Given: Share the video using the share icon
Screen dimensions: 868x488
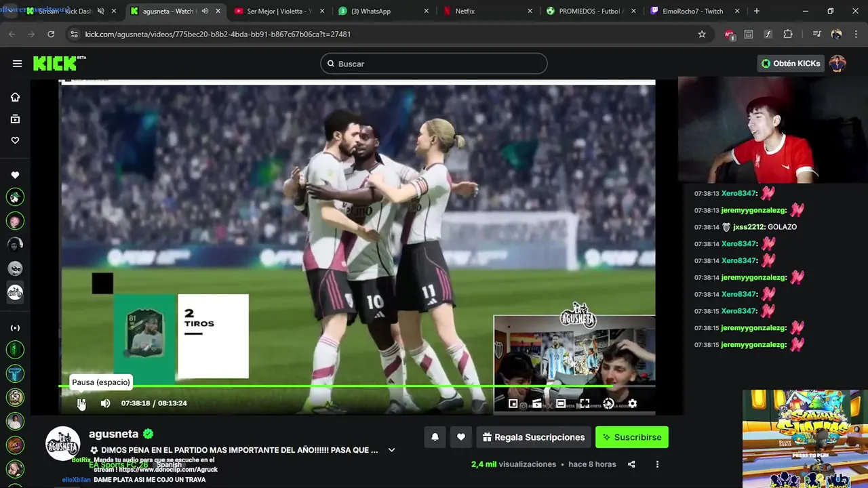Looking at the screenshot, I should 631,464.
